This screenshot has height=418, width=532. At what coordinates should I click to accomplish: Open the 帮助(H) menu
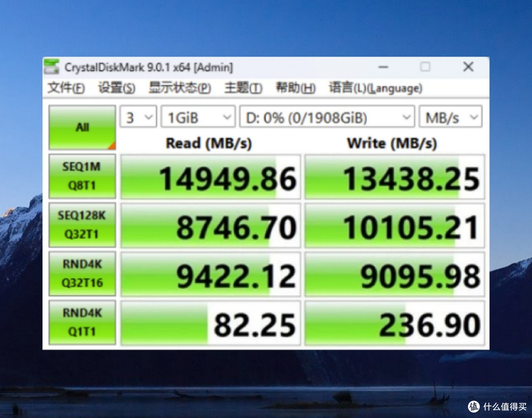tap(296, 88)
